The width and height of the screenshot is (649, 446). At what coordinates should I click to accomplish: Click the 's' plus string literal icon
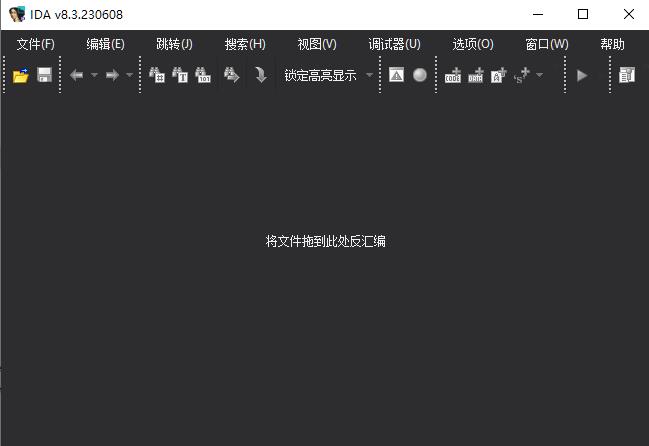[521, 75]
